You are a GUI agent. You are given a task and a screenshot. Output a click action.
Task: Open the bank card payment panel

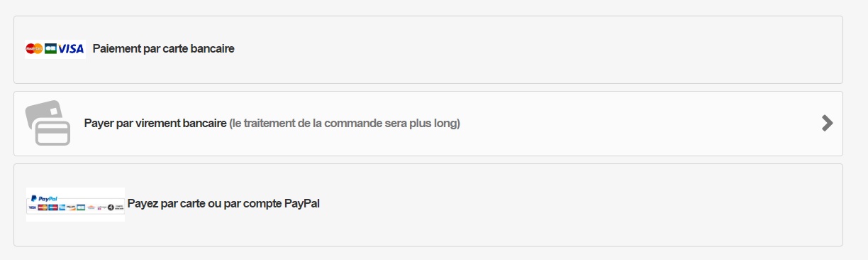coord(428,50)
